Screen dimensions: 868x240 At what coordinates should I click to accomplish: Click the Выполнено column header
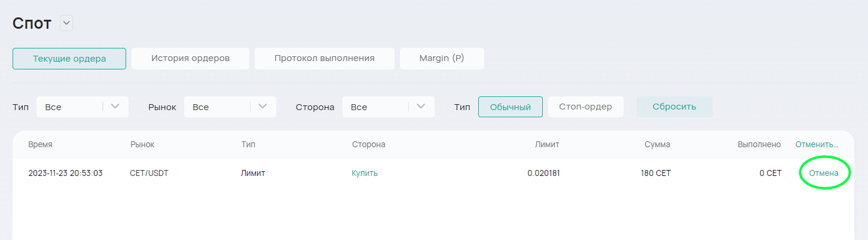tap(759, 144)
